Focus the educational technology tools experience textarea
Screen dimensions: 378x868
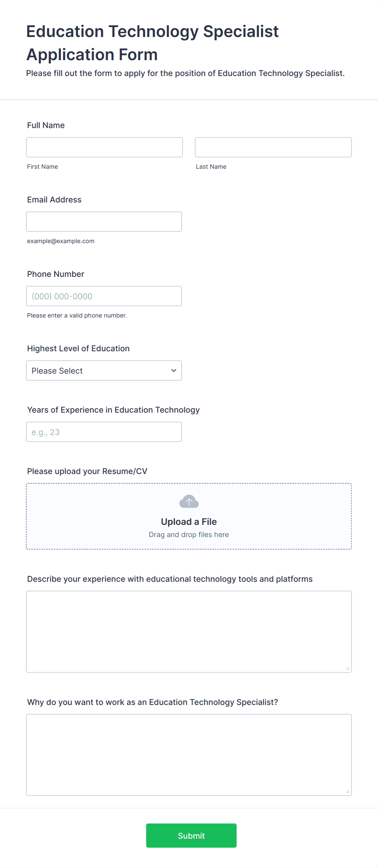point(189,632)
